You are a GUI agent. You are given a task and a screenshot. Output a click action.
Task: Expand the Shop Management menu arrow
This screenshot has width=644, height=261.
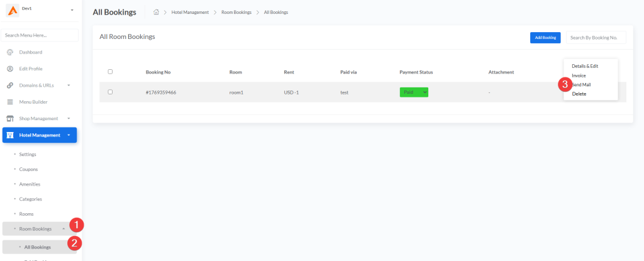click(69, 118)
